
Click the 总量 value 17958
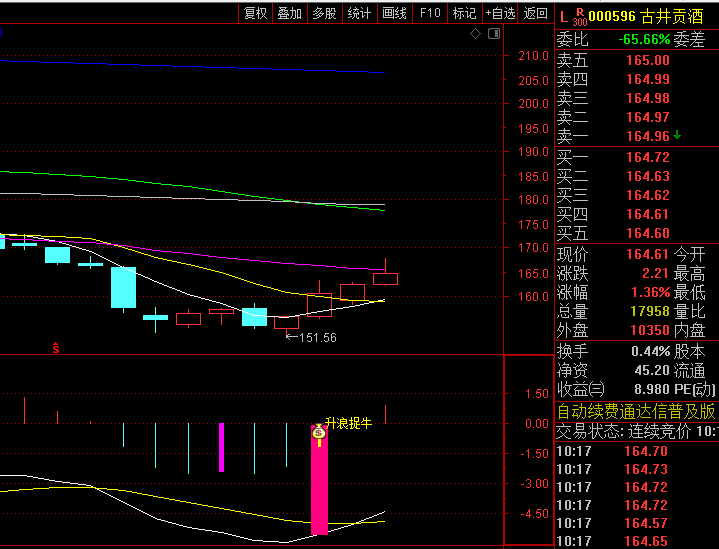point(650,311)
